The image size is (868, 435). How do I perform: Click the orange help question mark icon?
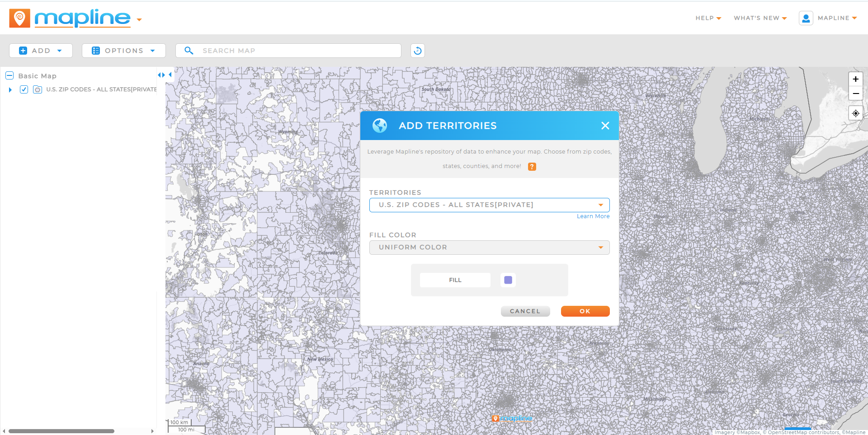pos(532,167)
